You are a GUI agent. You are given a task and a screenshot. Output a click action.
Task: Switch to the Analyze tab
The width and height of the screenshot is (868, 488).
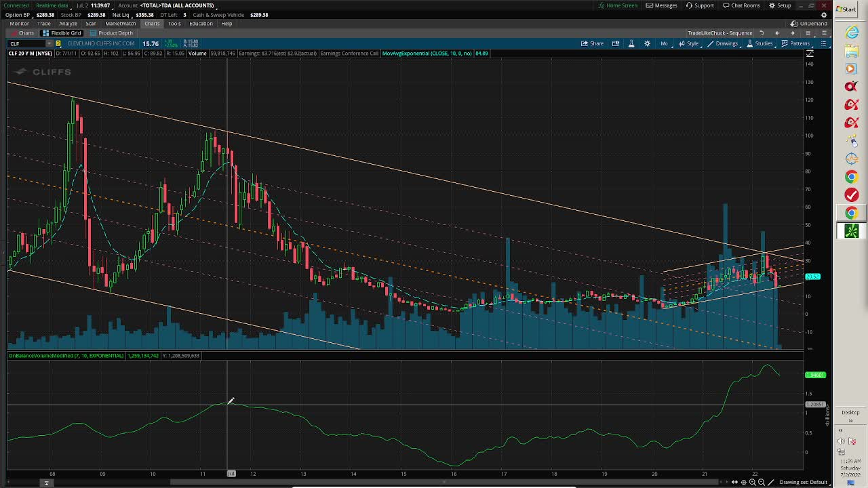coord(68,24)
